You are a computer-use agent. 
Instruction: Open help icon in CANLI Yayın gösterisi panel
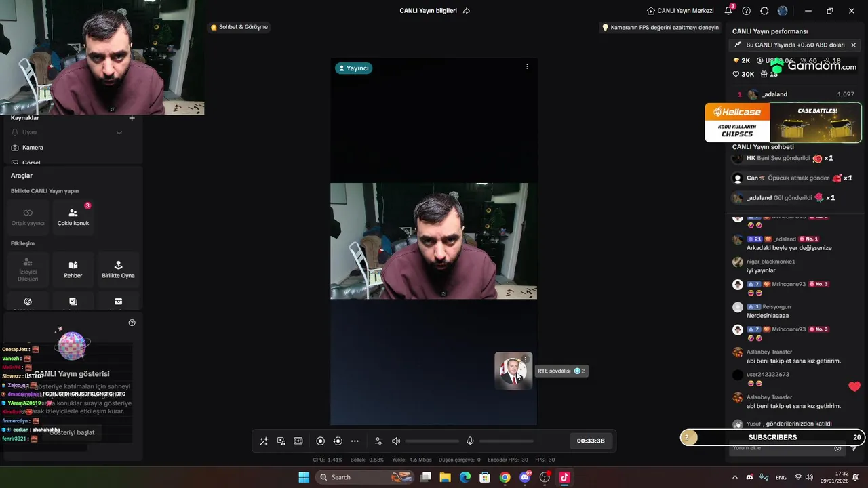(132, 323)
